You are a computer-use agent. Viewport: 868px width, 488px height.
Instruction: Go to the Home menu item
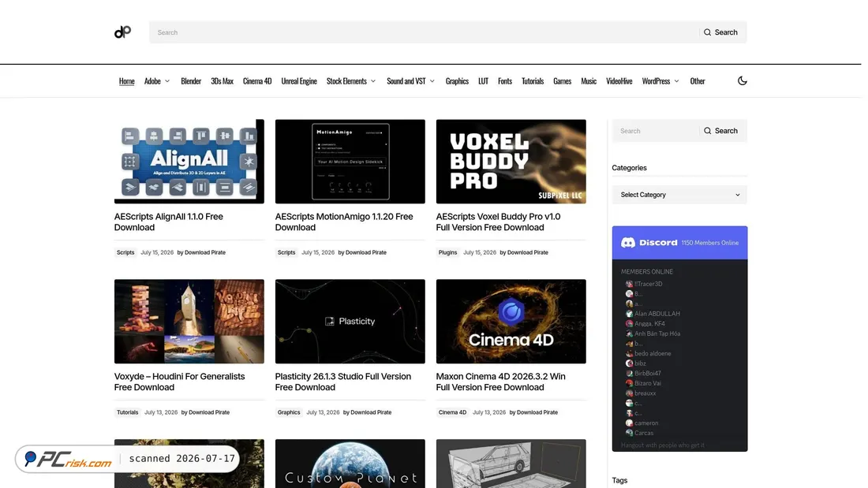(x=127, y=81)
